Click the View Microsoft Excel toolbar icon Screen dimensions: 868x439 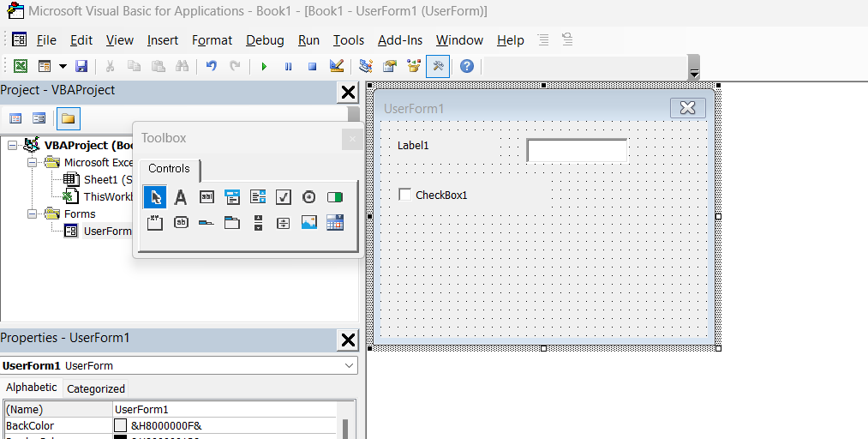coord(21,66)
